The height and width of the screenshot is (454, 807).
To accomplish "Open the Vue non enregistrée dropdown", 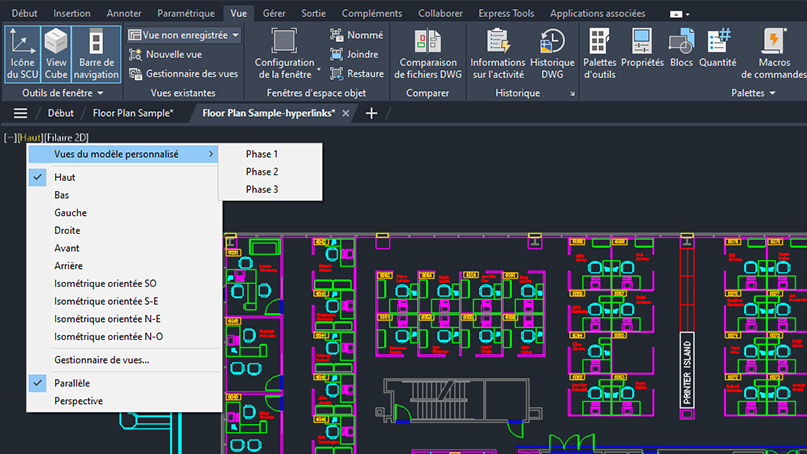I will pos(185,35).
